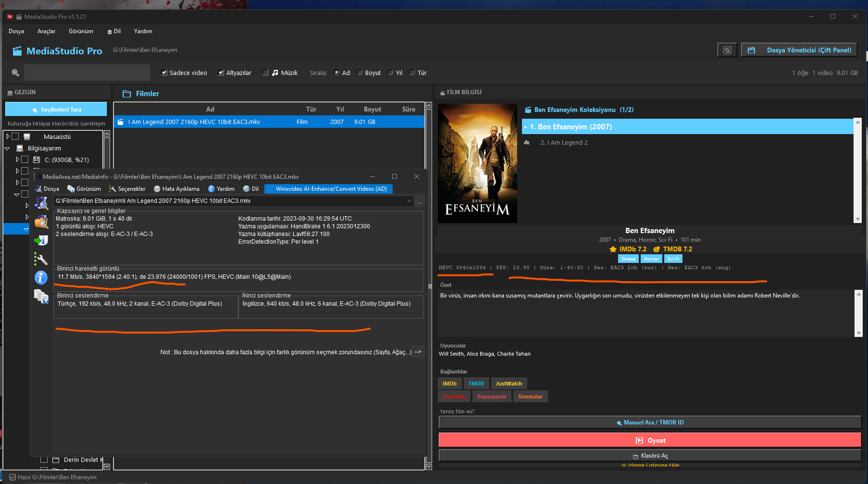Image resolution: width=868 pixels, height=484 pixels.
Task: Click the refresh icon button beside Dosya Yöneticisi
Action: tap(727, 50)
